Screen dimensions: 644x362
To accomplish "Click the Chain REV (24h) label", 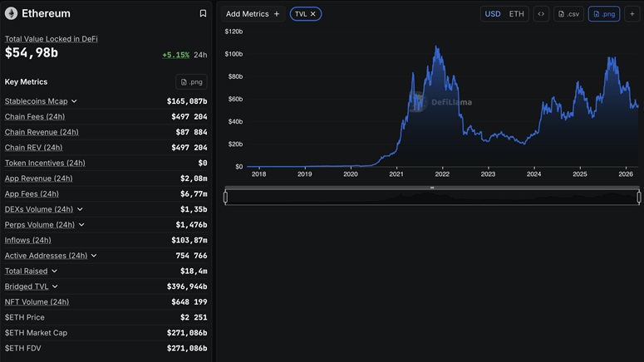I will (34, 147).
